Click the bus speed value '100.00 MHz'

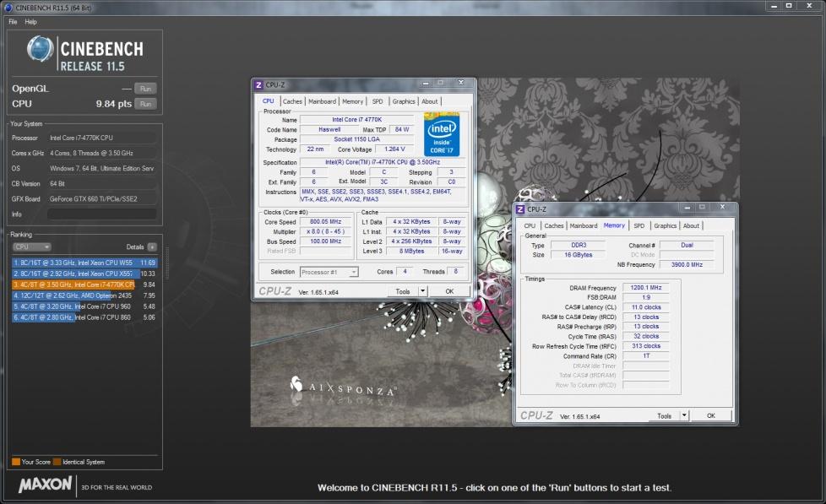[325, 241]
